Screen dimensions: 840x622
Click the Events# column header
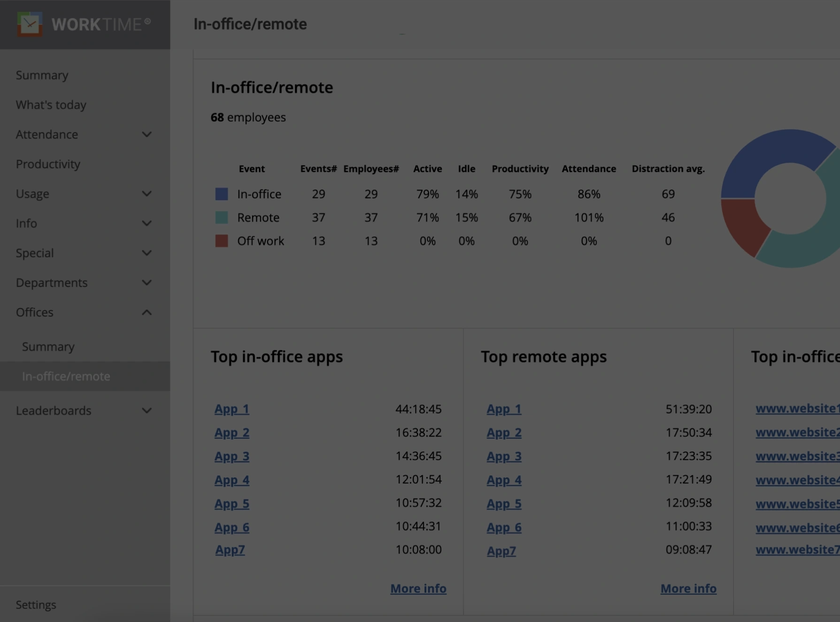click(x=318, y=169)
